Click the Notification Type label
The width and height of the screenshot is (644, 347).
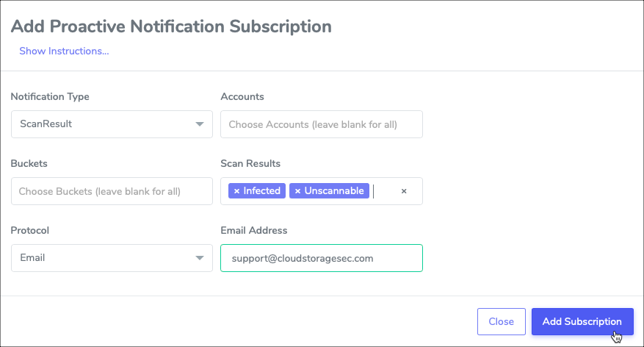50,96
